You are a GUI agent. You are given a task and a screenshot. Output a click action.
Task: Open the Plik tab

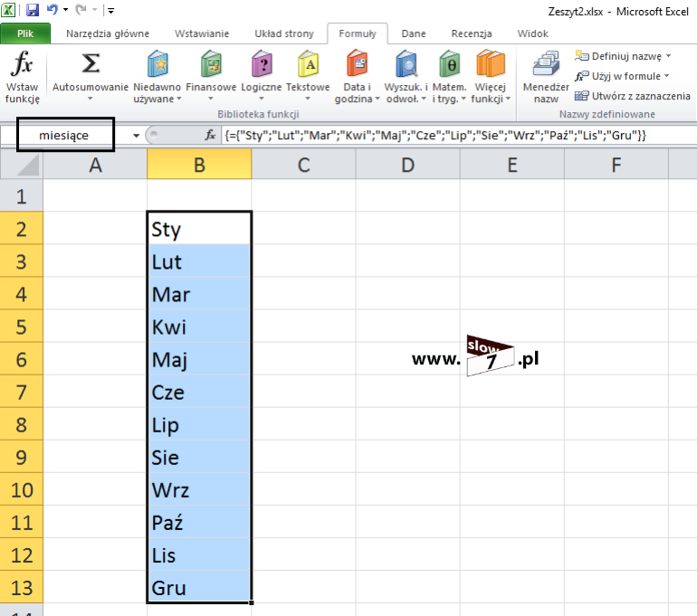coord(25,33)
